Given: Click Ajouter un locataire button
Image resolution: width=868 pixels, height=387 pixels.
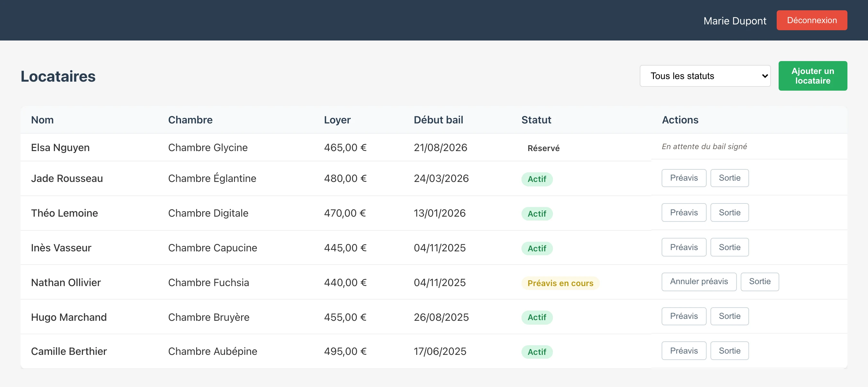Looking at the screenshot, I should (813, 76).
